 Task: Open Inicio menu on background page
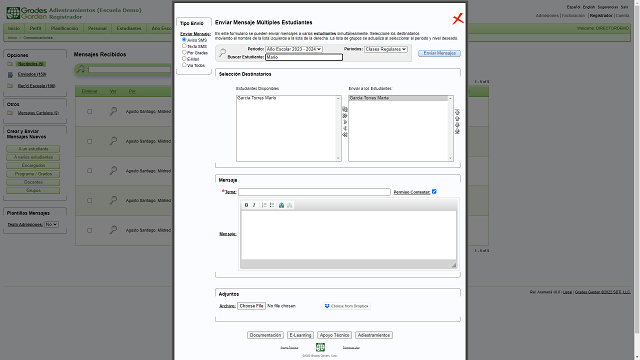point(14,29)
